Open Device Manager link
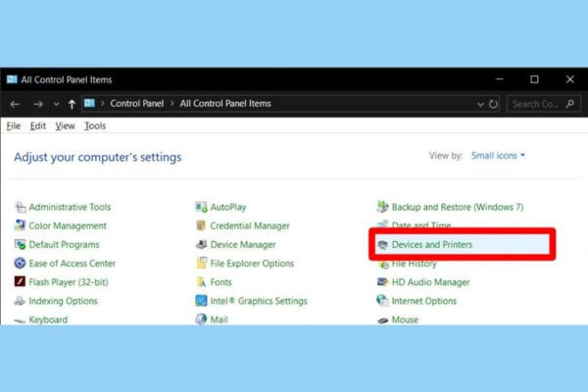 (x=243, y=245)
